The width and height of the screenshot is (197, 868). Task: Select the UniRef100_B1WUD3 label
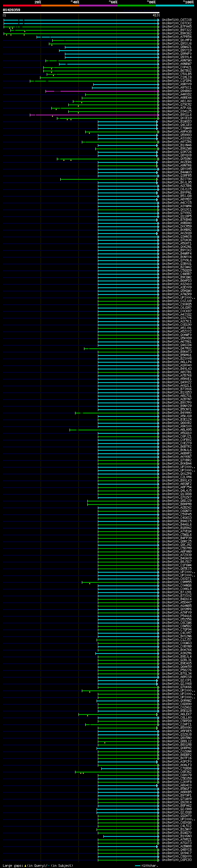(177, 122)
